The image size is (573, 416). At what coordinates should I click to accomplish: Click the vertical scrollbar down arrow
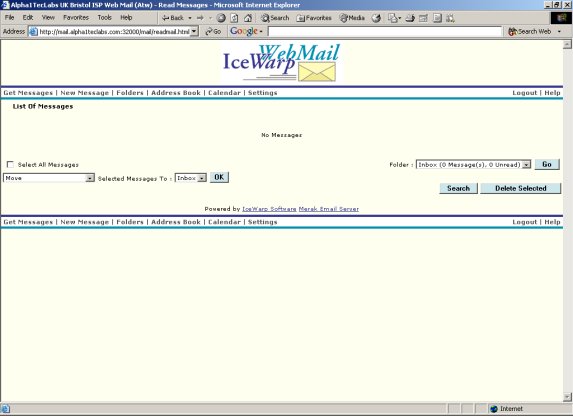567,397
